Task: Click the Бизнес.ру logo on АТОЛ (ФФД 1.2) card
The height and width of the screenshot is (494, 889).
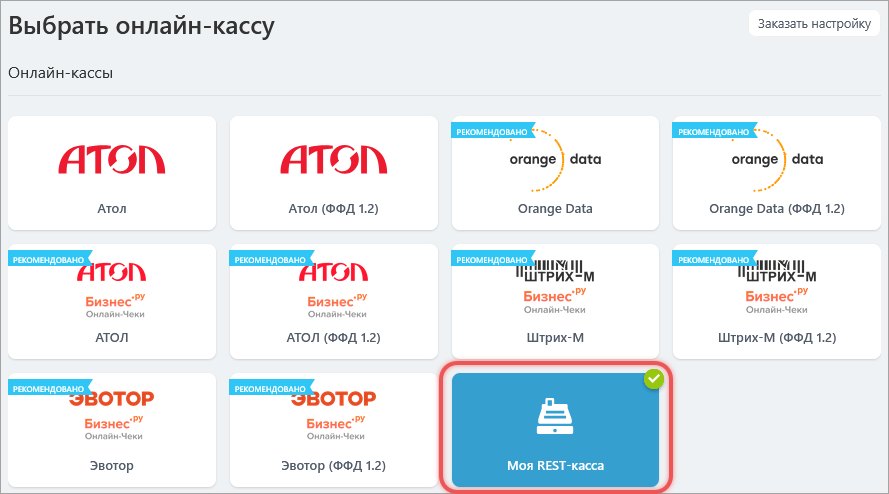Action: pos(337,306)
